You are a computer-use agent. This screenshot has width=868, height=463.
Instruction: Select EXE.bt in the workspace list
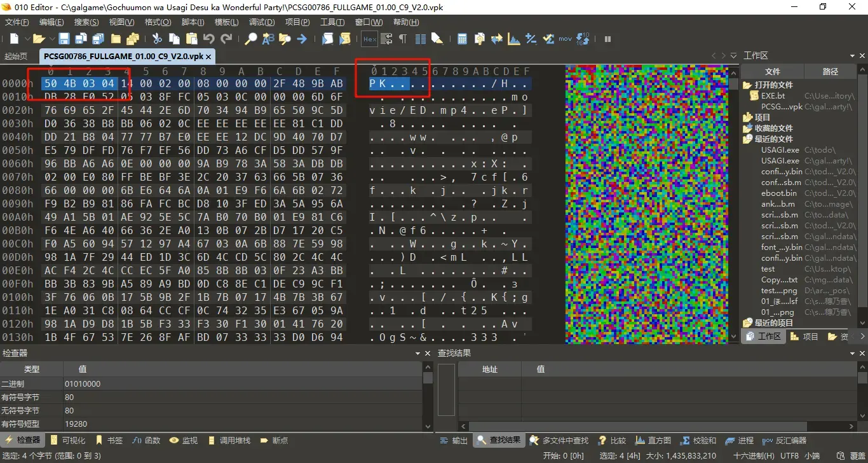click(773, 96)
